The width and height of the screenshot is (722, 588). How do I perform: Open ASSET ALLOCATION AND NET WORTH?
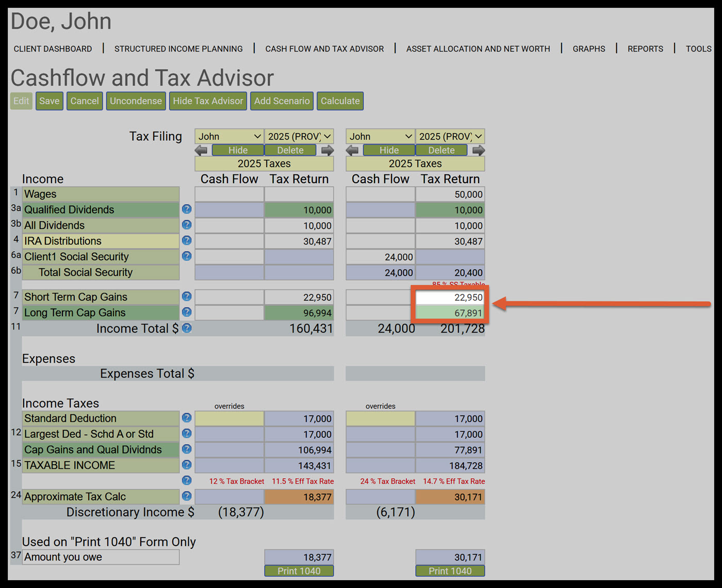[x=478, y=49]
